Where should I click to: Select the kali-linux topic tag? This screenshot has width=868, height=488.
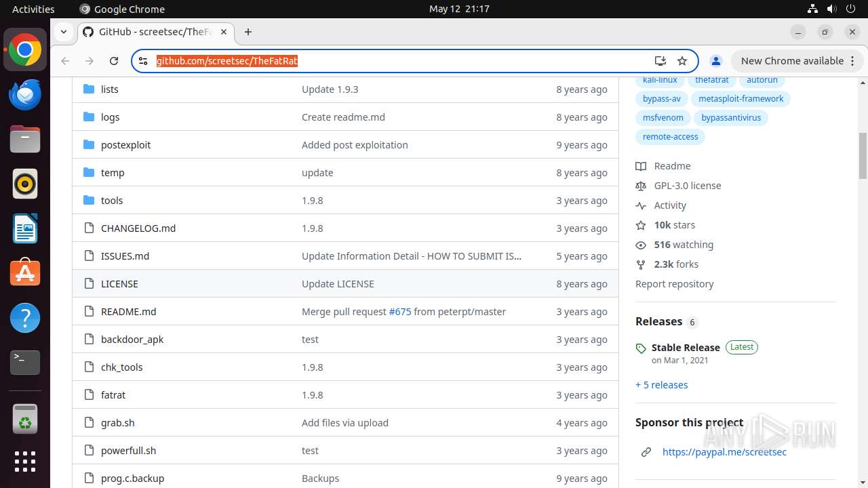[x=660, y=80]
